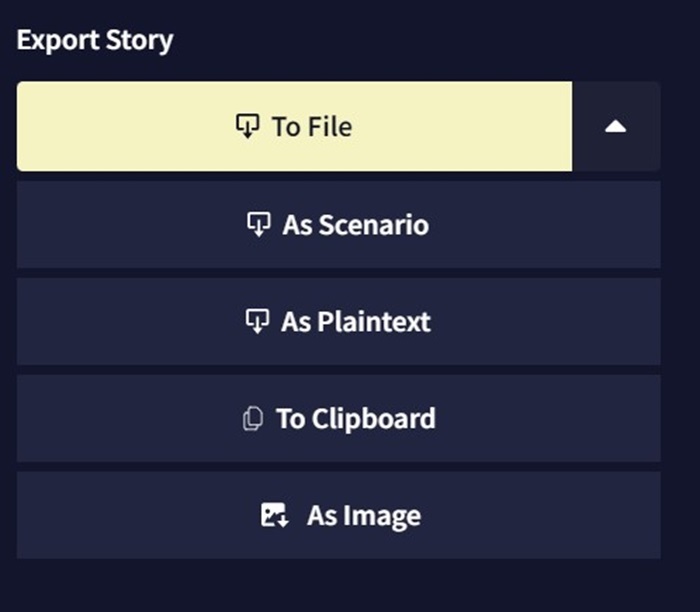Viewport: 700px width, 612px height.
Task: Click the As Scenario label text
Action: (x=355, y=225)
